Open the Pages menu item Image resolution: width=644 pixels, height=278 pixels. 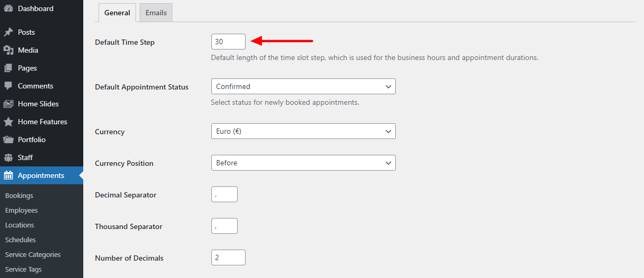pyautogui.click(x=42, y=68)
